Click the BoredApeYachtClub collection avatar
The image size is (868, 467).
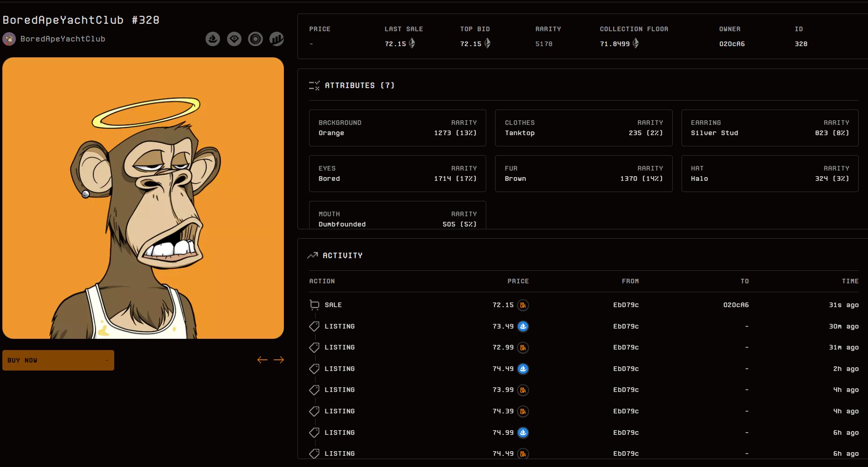[x=9, y=39]
